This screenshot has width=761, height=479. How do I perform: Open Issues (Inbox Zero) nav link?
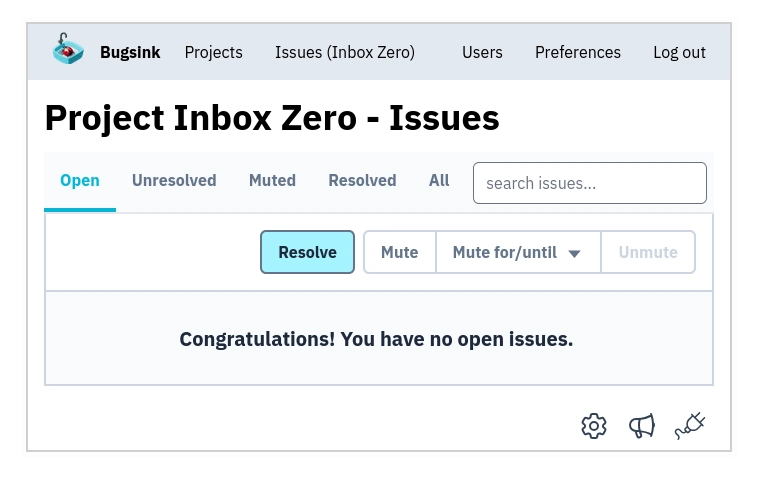(x=345, y=52)
